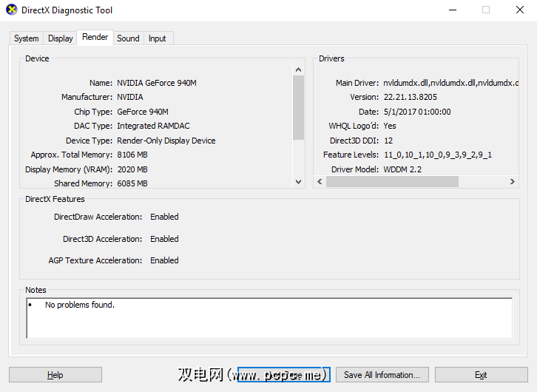Viewport: 537px width, 392px height.
Task: Click Device panel vertical scrollbar thumb
Action: pyautogui.click(x=298, y=108)
